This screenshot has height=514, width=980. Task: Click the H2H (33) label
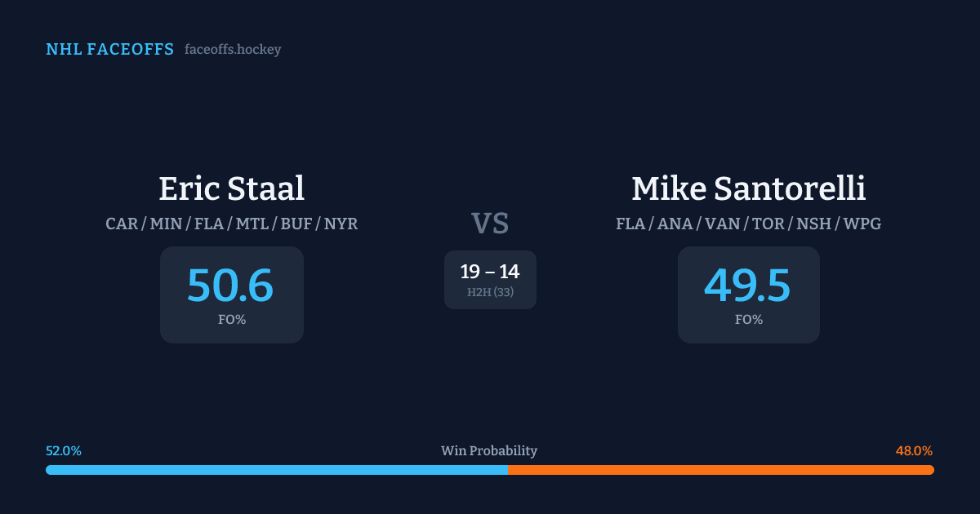[490, 292]
